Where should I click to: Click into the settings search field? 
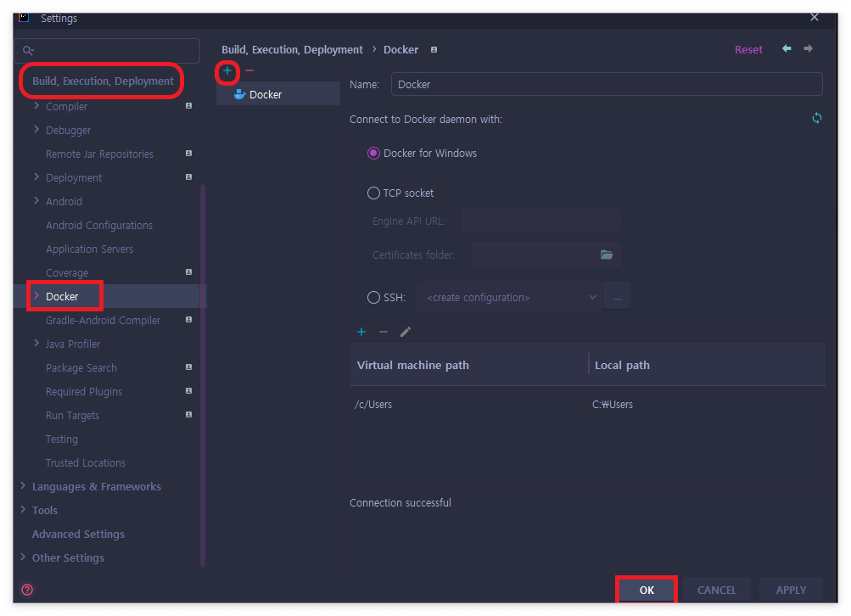108,51
